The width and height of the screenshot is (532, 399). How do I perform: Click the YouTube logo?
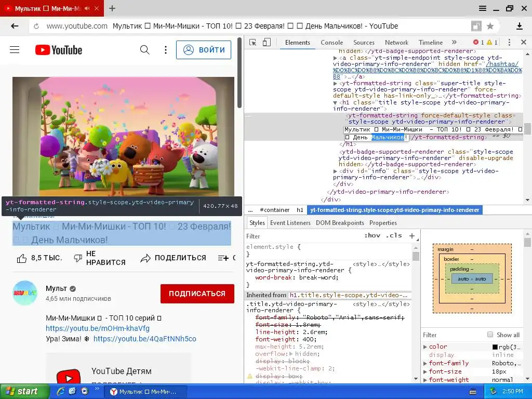point(59,50)
